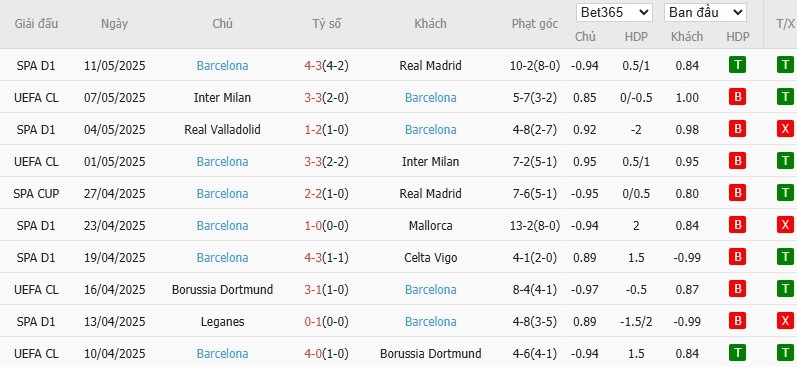Click the 0-1 score of Leganes match
Viewport: 797px width, 367px height.
[x=314, y=322]
